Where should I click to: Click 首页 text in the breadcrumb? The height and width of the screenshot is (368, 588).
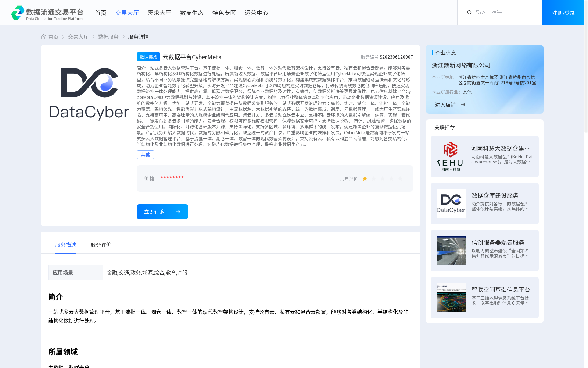[53, 37]
